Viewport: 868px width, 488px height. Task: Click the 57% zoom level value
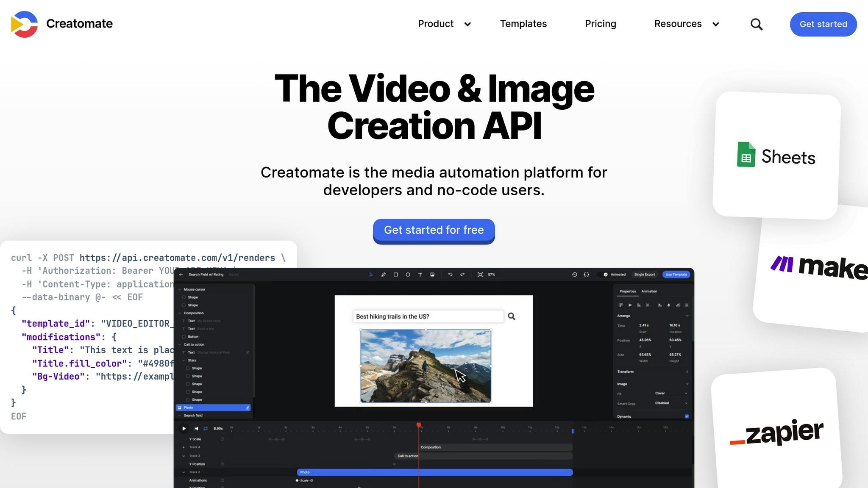click(x=492, y=274)
